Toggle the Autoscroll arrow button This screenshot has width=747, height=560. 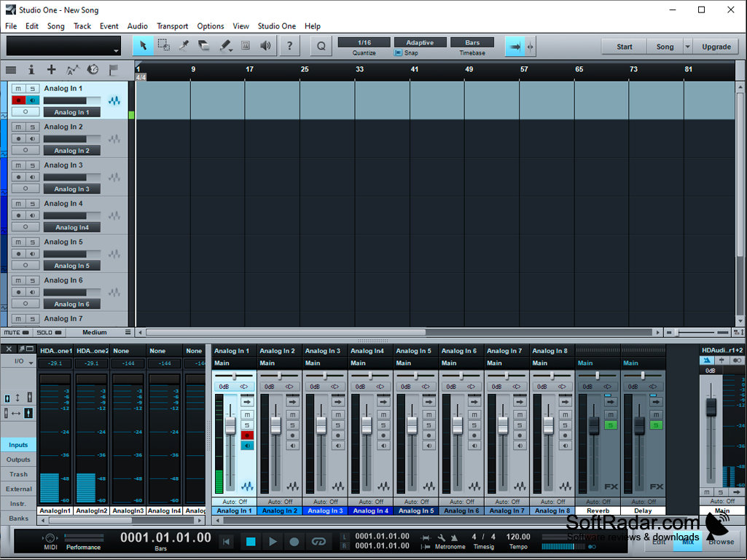515,47
